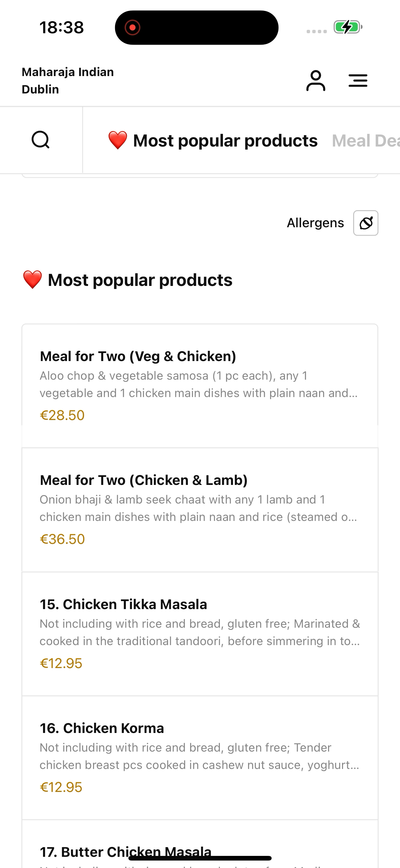Viewport: 400px width, 868px height.
Task: Select 16. Chicken Korma item
Action: click(x=200, y=758)
